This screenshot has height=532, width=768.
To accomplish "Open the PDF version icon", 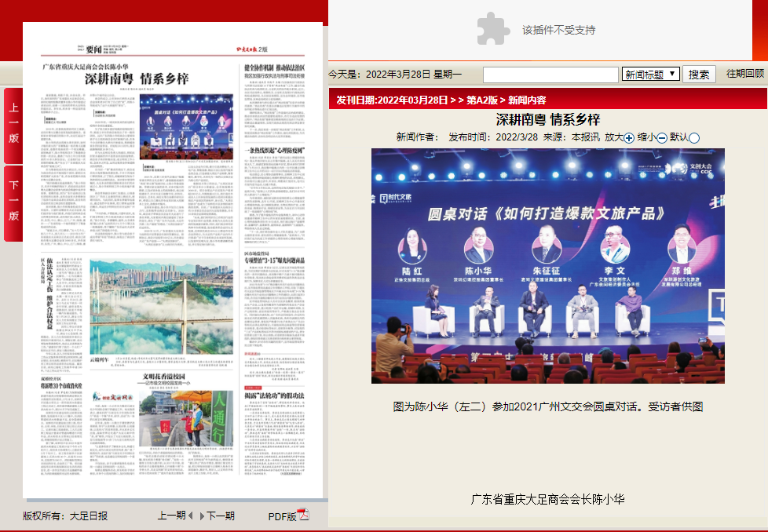I will click(x=304, y=515).
